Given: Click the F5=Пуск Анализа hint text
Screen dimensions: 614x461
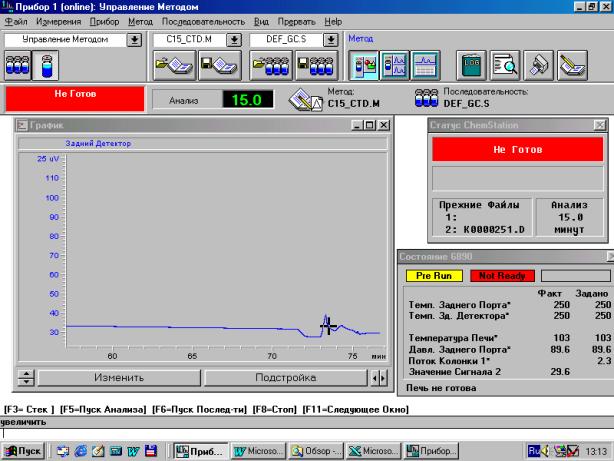Looking at the screenshot, I should (x=103, y=410).
